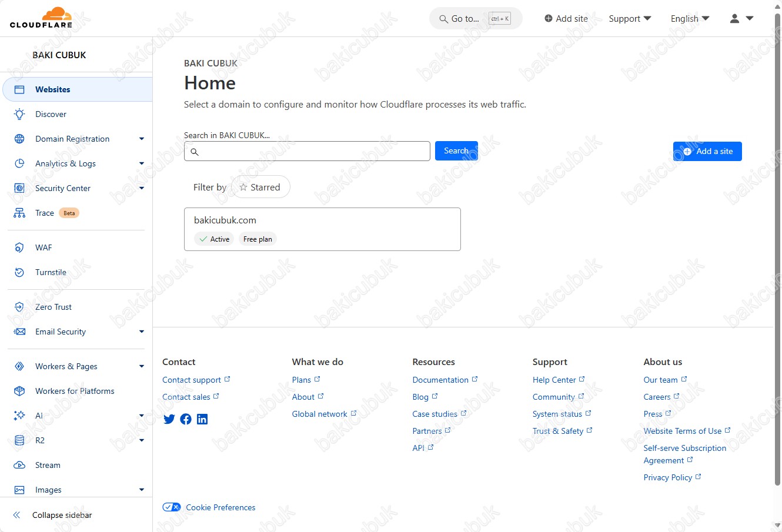
Task: Open the Contact support link
Action: tap(196, 380)
